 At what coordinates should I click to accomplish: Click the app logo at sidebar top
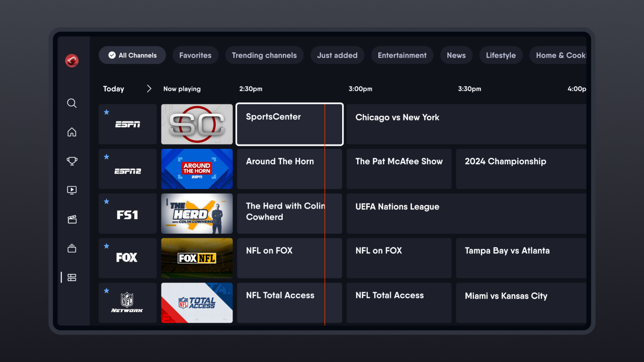(x=71, y=60)
